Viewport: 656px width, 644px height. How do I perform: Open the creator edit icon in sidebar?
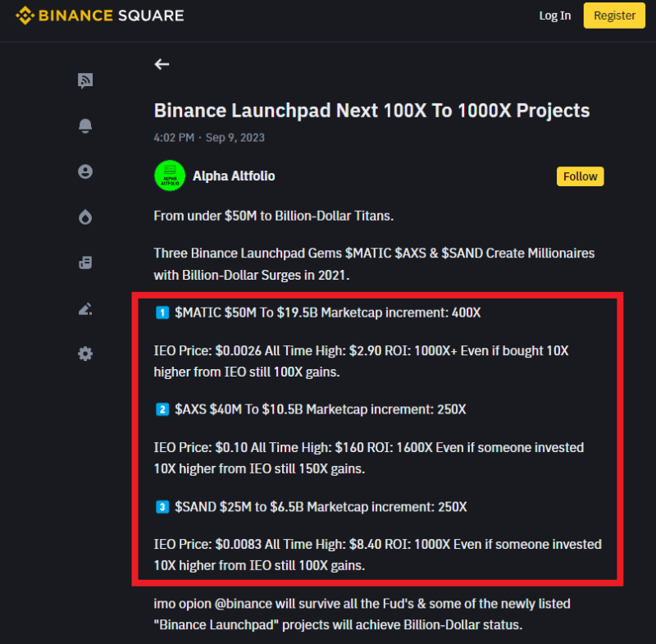[85, 308]
